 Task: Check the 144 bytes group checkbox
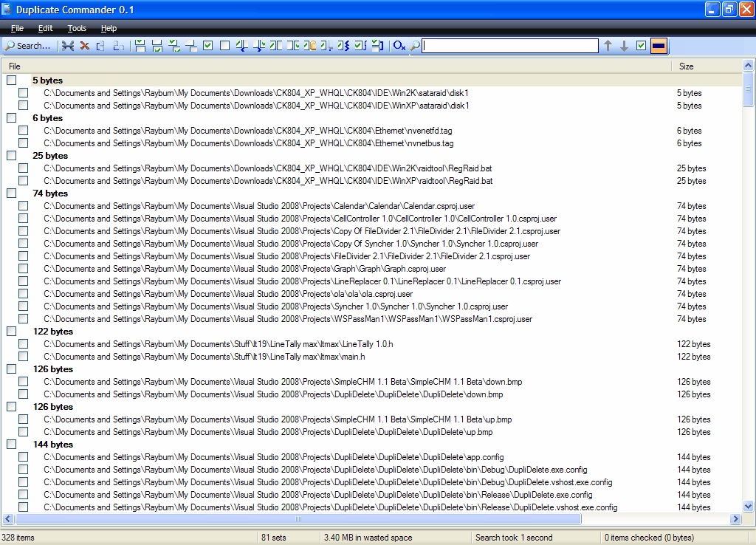12,445
